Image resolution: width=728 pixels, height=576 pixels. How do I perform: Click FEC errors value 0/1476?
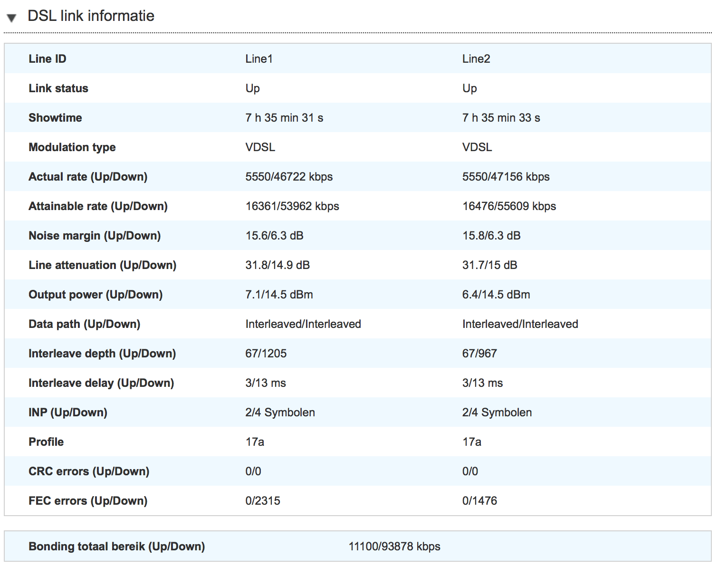pos(479,501)
